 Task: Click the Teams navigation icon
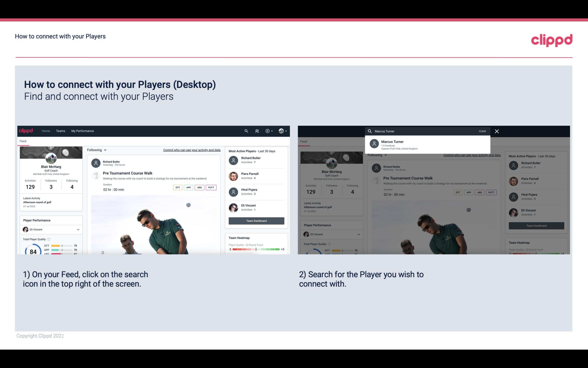pos(61,131)
